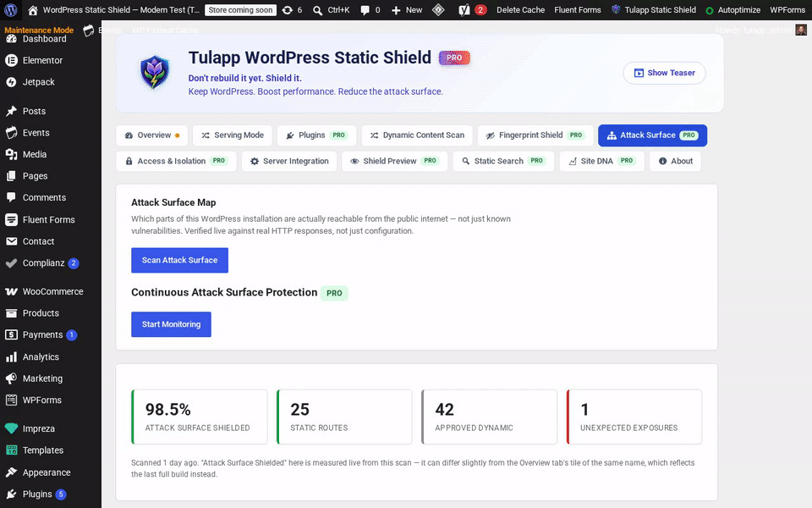This screenshot has height=508, width=812.
Task: Select the Attack Surface tab
Action: click(x=652, y=135)
